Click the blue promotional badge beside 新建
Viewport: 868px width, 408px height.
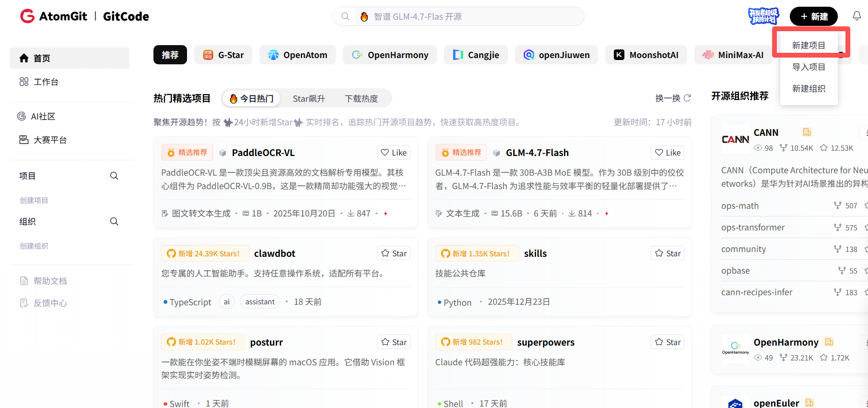(x=763, y=16)
